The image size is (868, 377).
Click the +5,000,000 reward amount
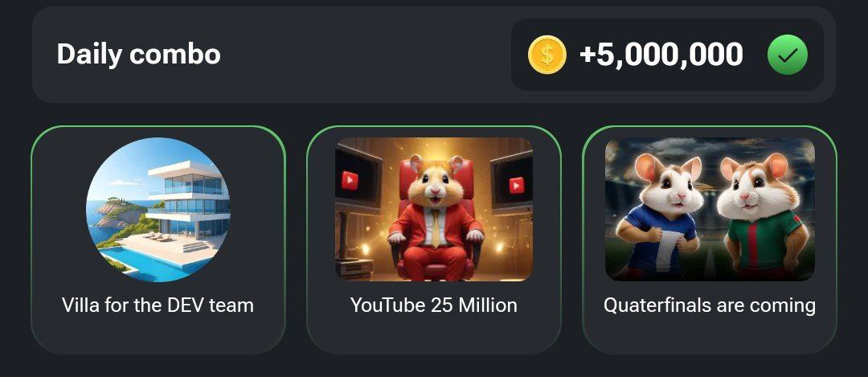pos(661,55)
